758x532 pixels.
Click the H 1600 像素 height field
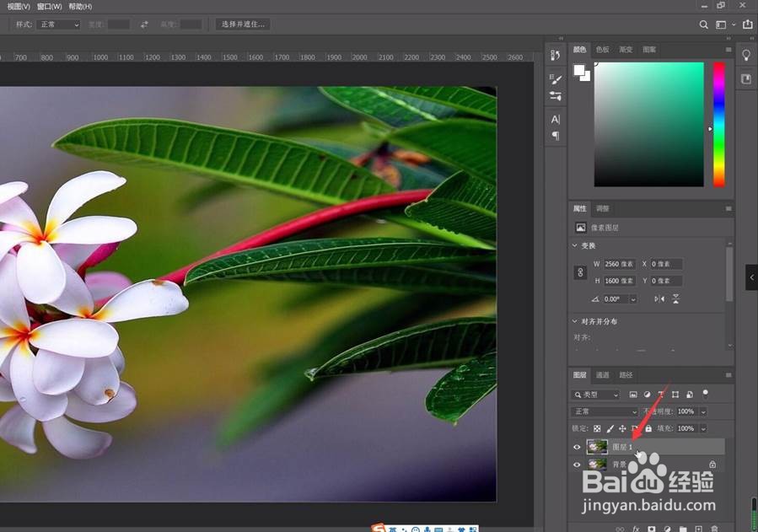(x=620, y=281)
